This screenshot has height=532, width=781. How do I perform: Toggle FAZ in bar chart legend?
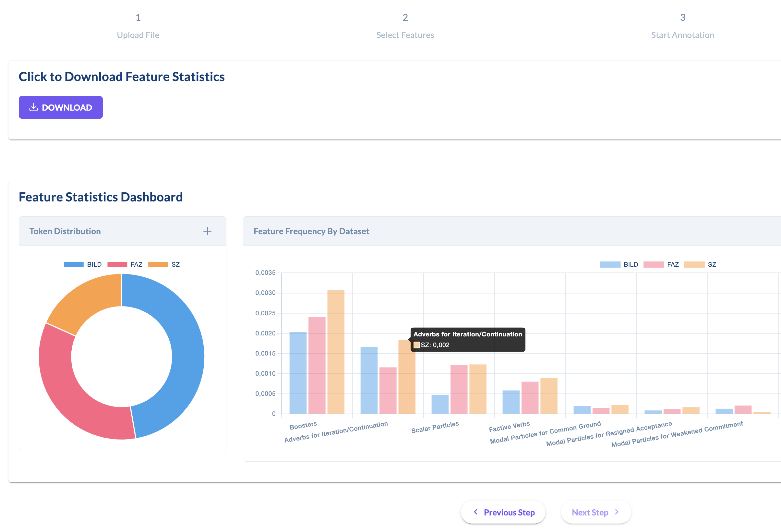(x=661, y=264)
